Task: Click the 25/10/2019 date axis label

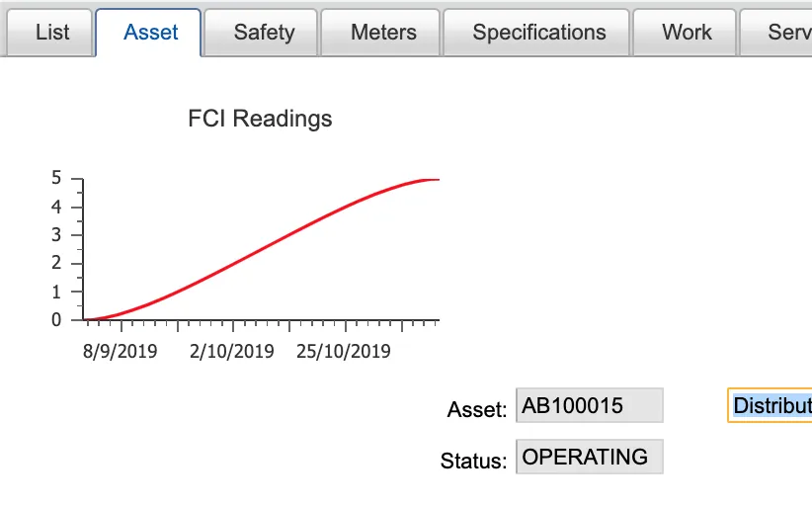Action: (344, 351)
